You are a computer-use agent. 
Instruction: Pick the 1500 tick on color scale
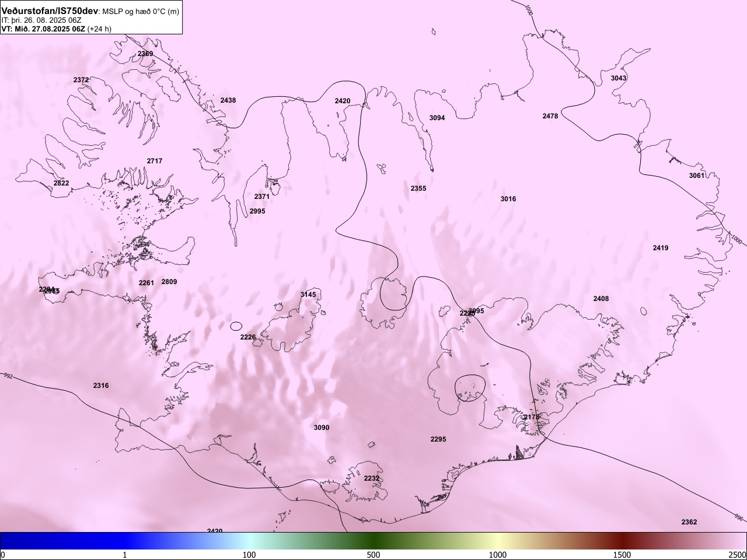(x=622, y=554)
